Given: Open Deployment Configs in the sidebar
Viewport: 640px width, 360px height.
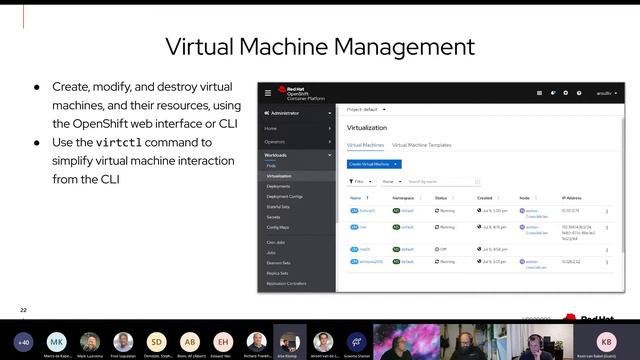Looking at the screenshot, I should coord(284,196).
